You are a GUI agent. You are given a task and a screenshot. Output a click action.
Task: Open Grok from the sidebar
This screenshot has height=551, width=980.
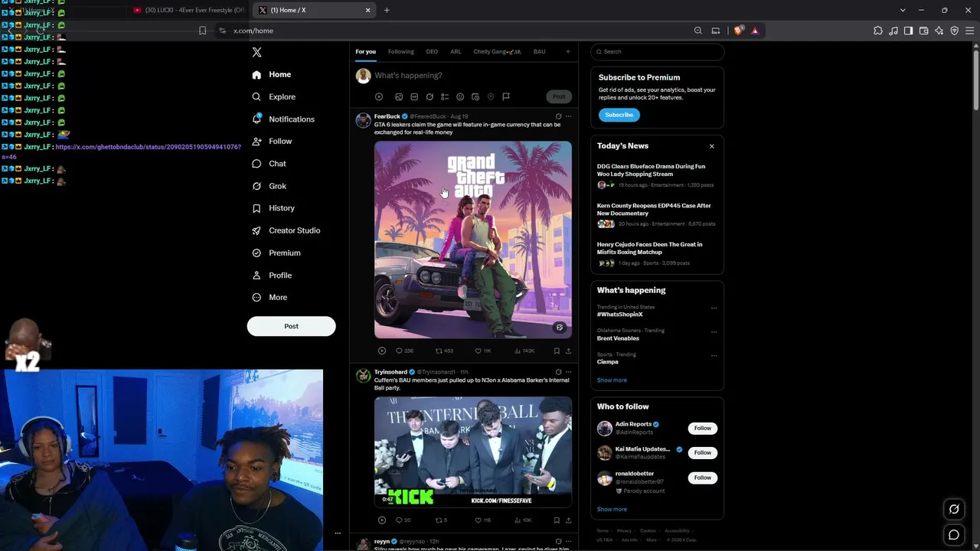tap(269, 186)
